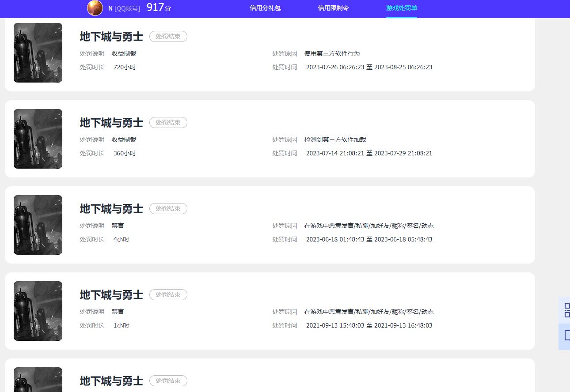Click 地下城与勇士 title of the 720小时 record

point(111,37)
